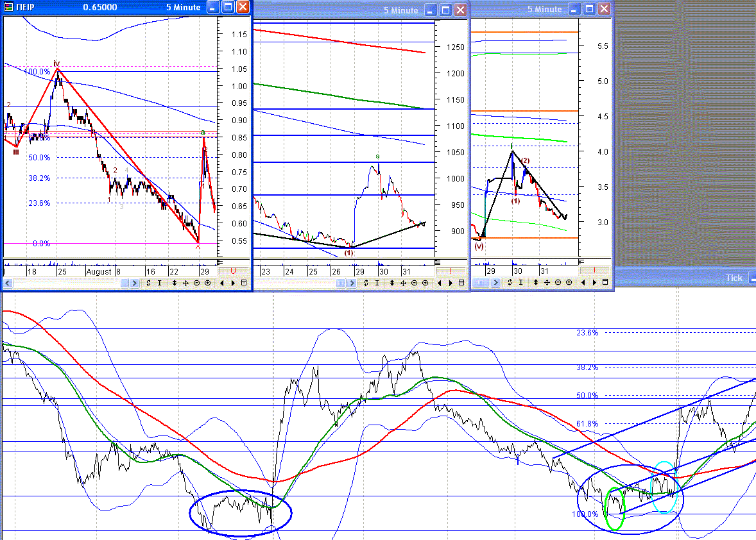This screenshot has width=756, height=540.
Task: Click the green a wave label in middle chart
Action: [x=377, y=156]
